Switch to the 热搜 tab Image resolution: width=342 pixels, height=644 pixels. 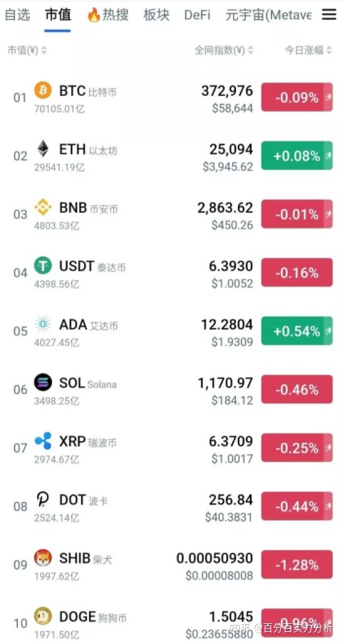click(x=108, y=15)
